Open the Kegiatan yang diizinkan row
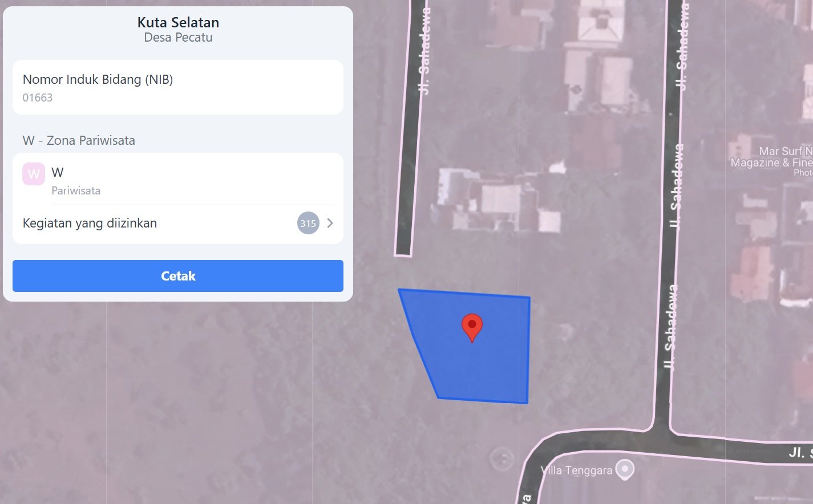The image size is (813, 504). tap(178, 223)
